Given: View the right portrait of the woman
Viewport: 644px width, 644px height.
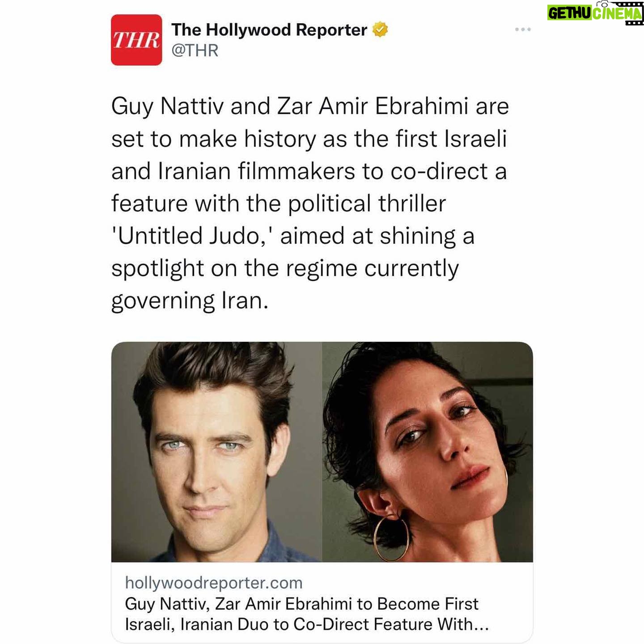Looking at the screenshot, I should pyautogui.click(x=428, y=452).
